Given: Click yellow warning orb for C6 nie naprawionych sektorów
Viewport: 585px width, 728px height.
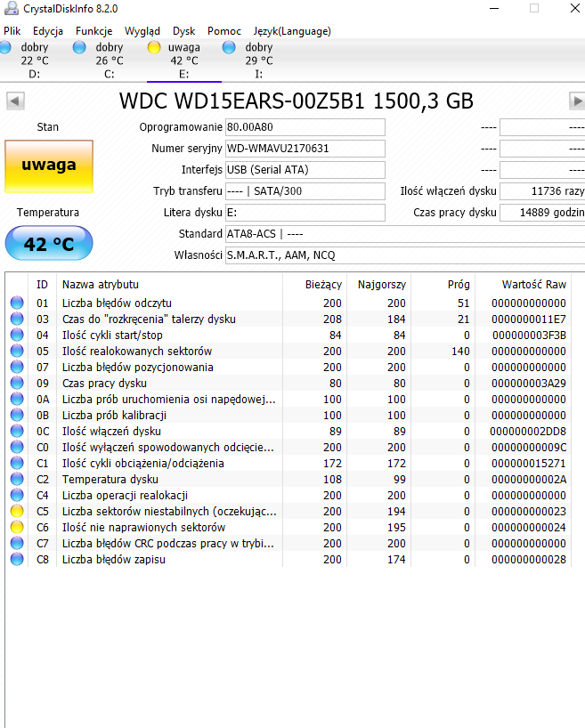Looking at the screenshot, I should (x=17, y=527).
